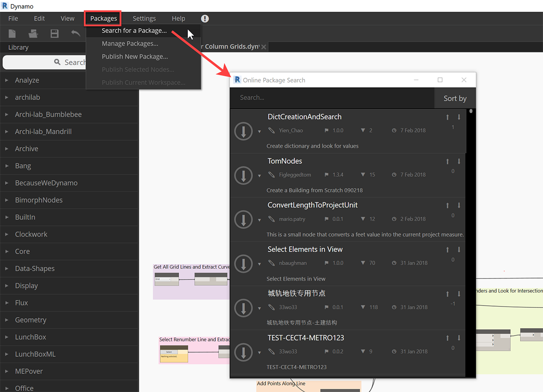Click the Yien_Chao author name
The width and height of the screenshot is (543, 392).
[291, 131]
